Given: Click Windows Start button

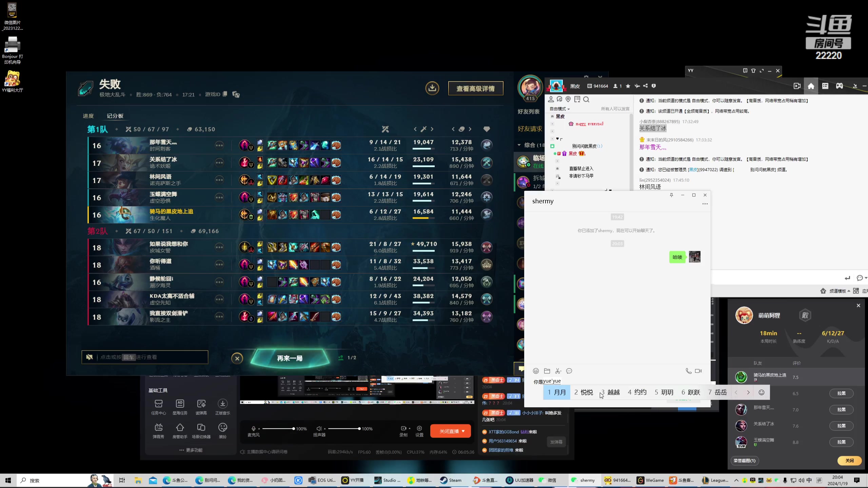Looking at the screenshot, I should point(8,480).
